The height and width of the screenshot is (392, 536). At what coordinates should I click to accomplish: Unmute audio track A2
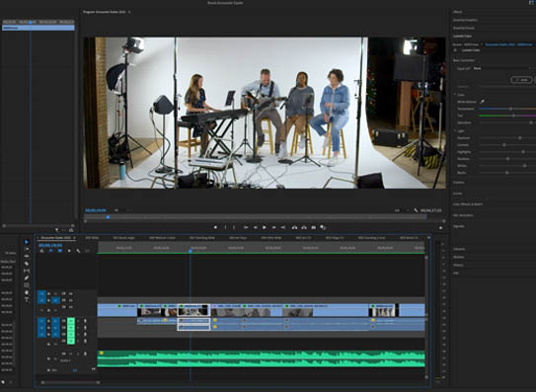(71, 328)
